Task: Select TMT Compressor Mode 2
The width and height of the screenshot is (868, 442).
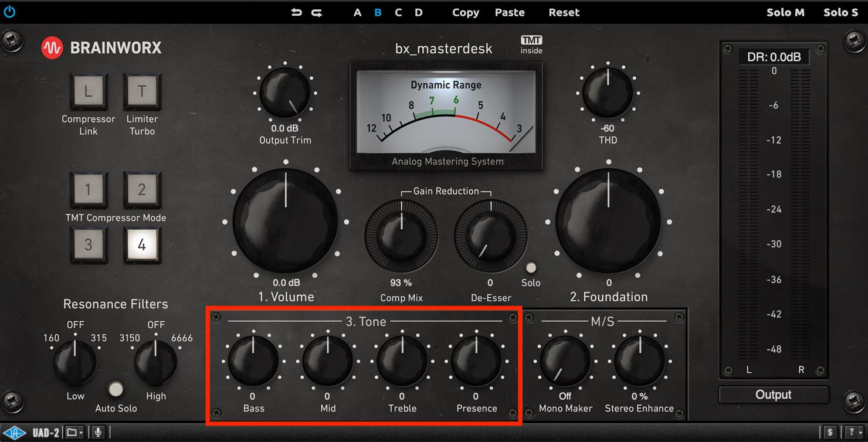Action: pos(142,190)
